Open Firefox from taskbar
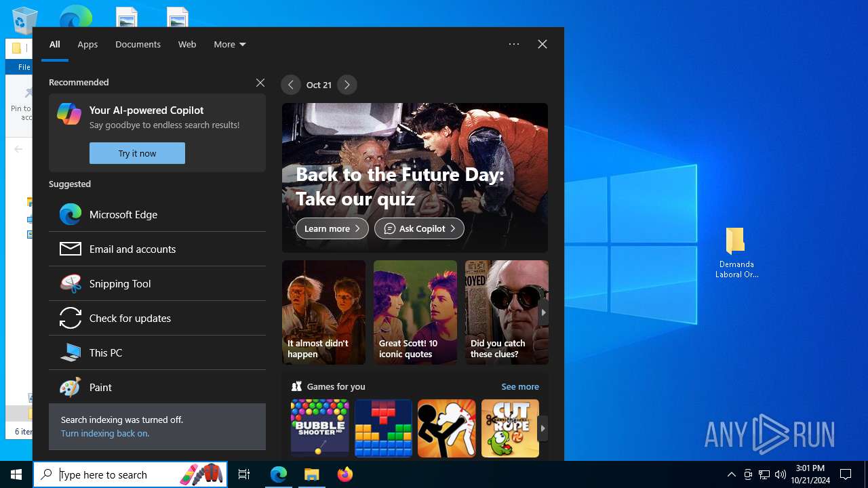Screen dimensions: 868x488 (x=345, y=474)
